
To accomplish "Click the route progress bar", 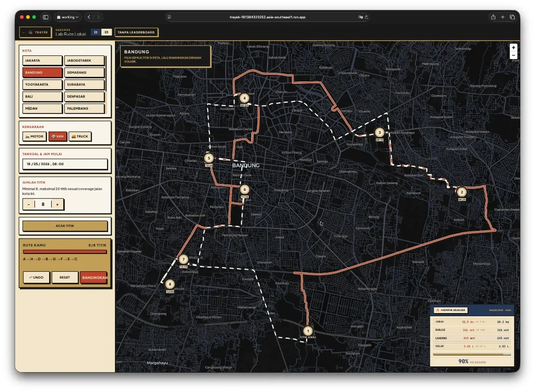I will click(x=65, y=251).
